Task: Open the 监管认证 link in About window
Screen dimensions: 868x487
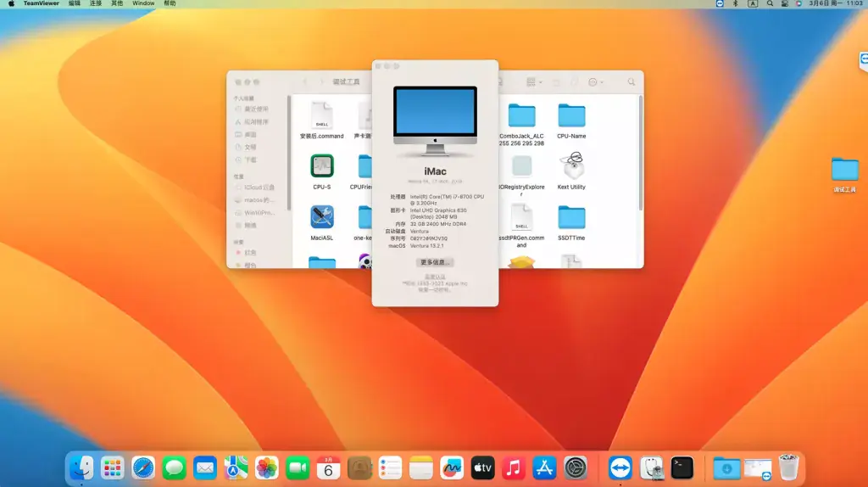Action: [x=435, y=277]
